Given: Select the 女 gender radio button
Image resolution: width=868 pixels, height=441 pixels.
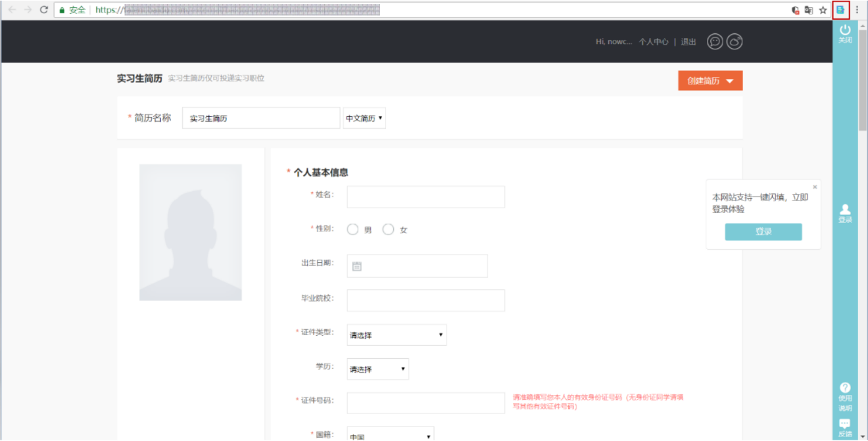Looking at the screenshot, I should [x=388, y=229].
